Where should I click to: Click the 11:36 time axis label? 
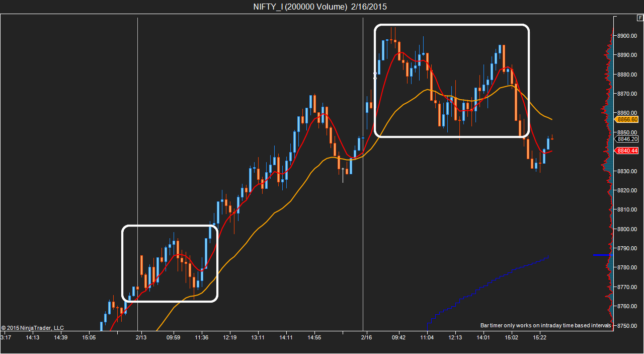202,337
